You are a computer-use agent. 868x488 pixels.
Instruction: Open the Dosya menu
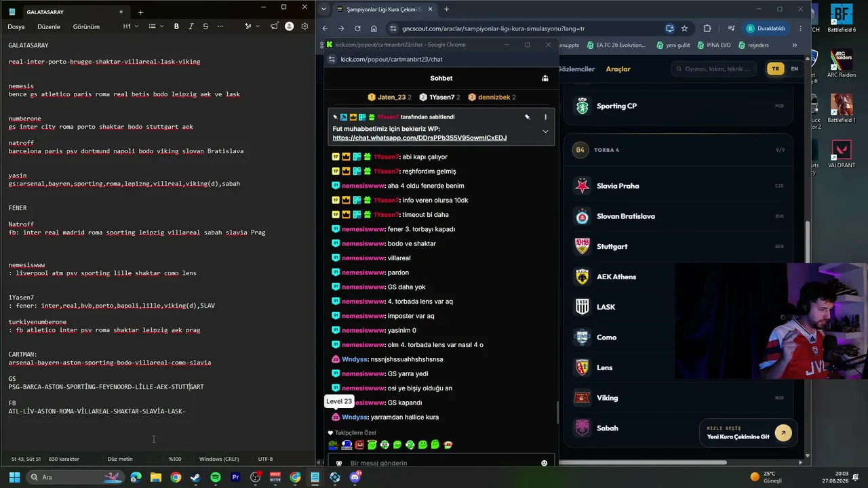[x=16, y=27]
